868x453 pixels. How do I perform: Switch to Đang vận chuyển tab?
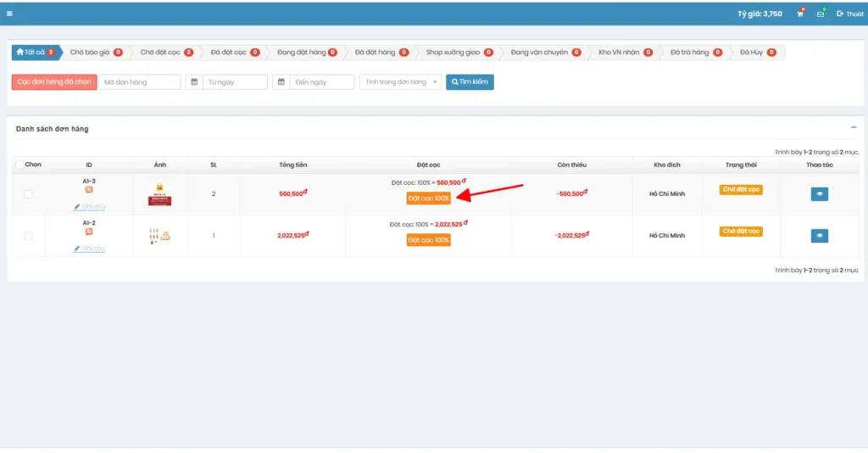546,52
